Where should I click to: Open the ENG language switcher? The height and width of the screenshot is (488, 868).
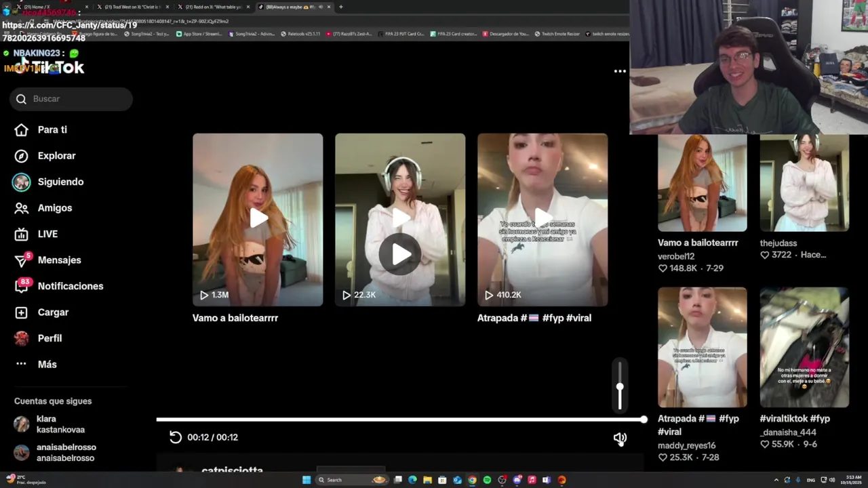point(811,480)
